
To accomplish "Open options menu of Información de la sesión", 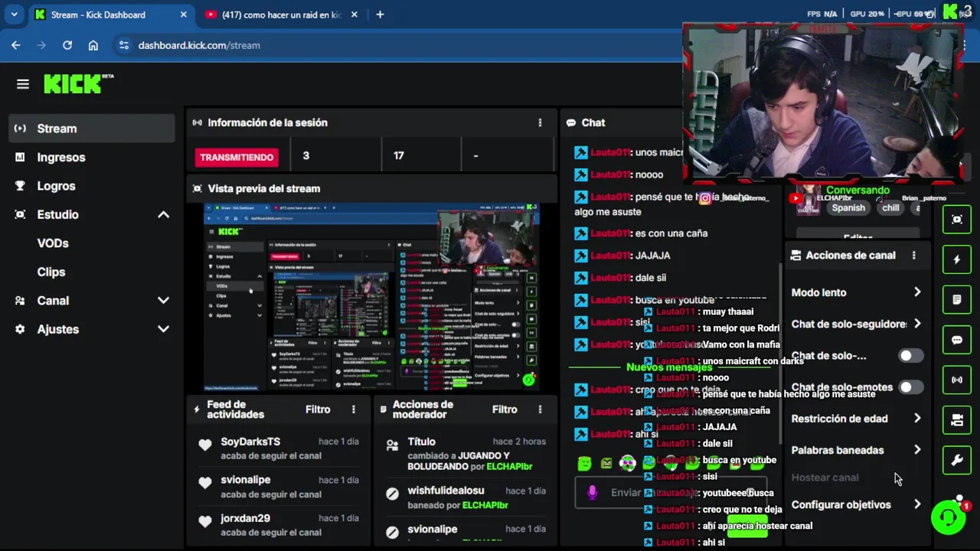I will coord(540,122).
